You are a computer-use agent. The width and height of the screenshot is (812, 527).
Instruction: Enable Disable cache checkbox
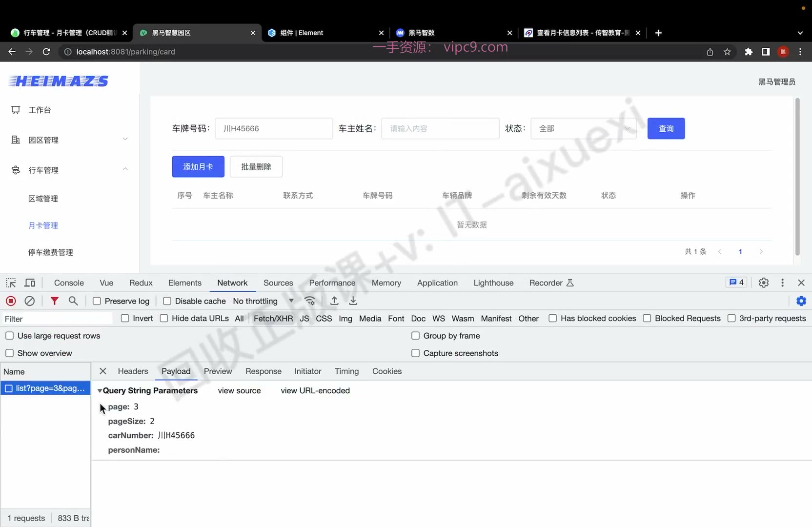point(167,301)
